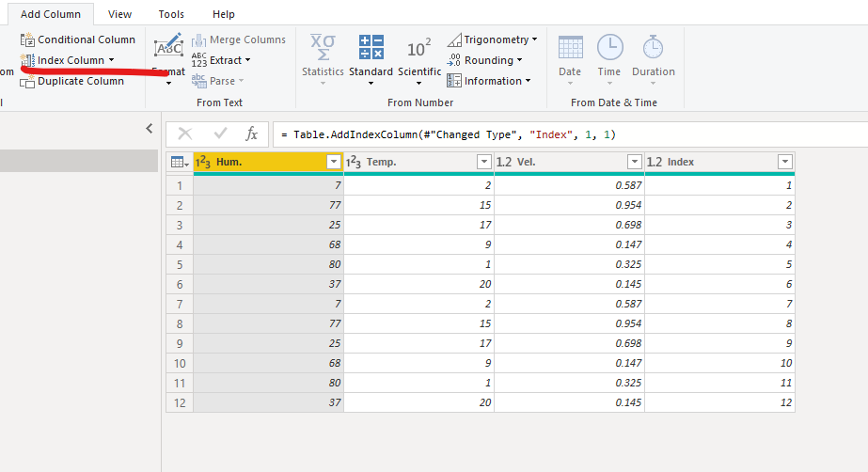Click the Hum. column data type icon
868x472 pixels.
pyautogui.click(x=203, y=162)
